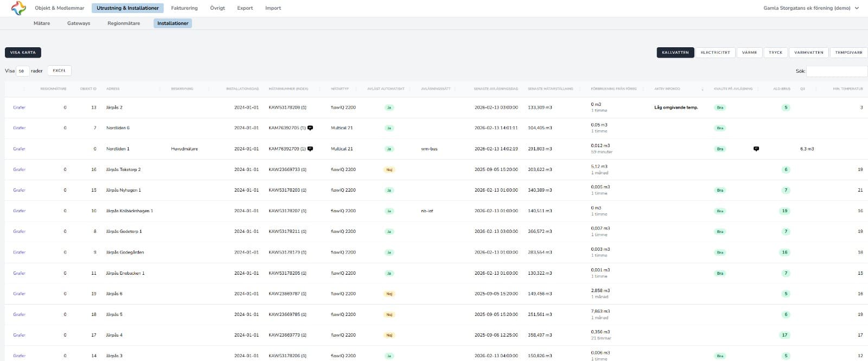The image size is (868, 361).
Task: Open the Regionmätare tab
Action: (x=124, y=23)
